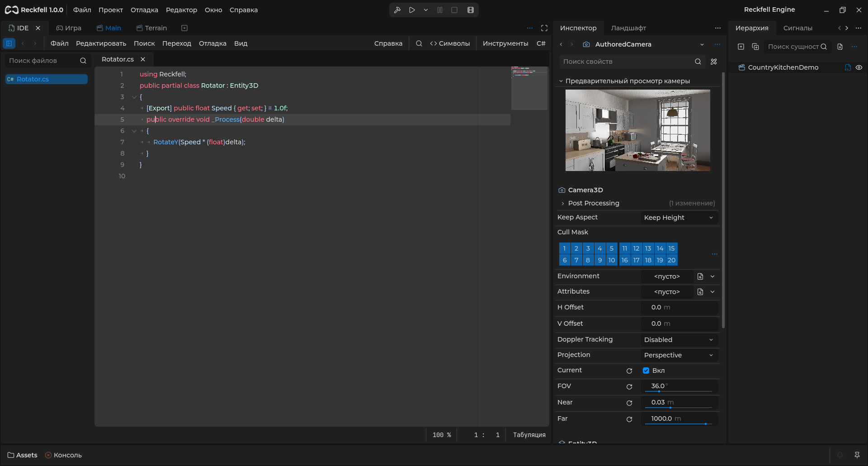This screenshot has height=466, width=868.
Task: Click the build hammer icon
Action: [x=397, y=10]
